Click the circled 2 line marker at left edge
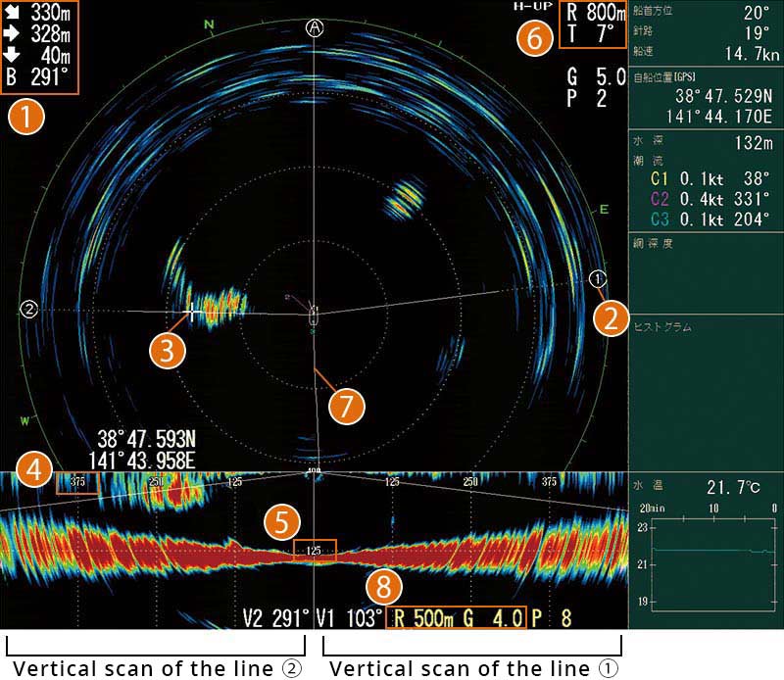This screenshot has height=680, width=784. [x=29, y=310]
